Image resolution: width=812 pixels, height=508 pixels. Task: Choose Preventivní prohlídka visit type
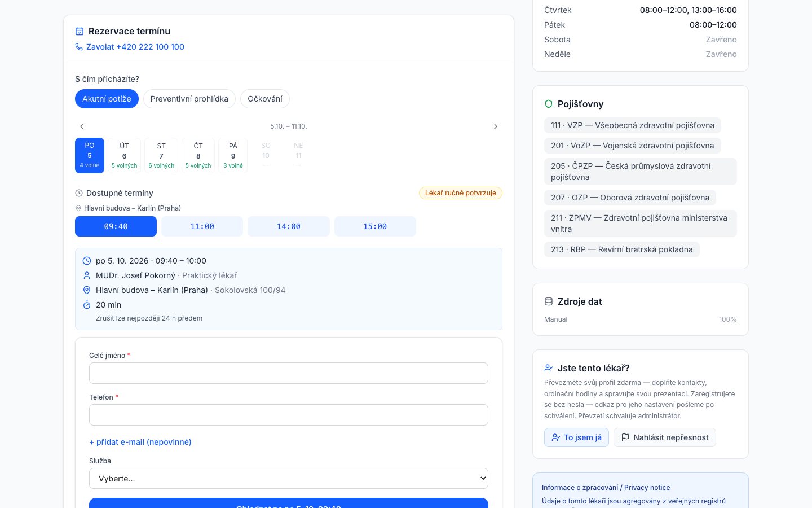coord(189,99)
